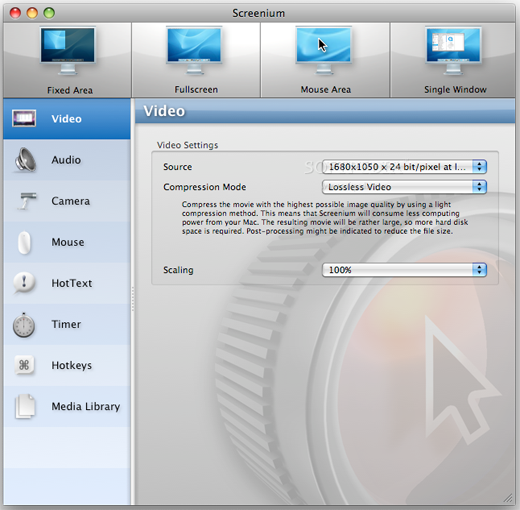Select the Video label in sidebar
Image resolution: width=520 pixels, height=510 pixels.
66,119
